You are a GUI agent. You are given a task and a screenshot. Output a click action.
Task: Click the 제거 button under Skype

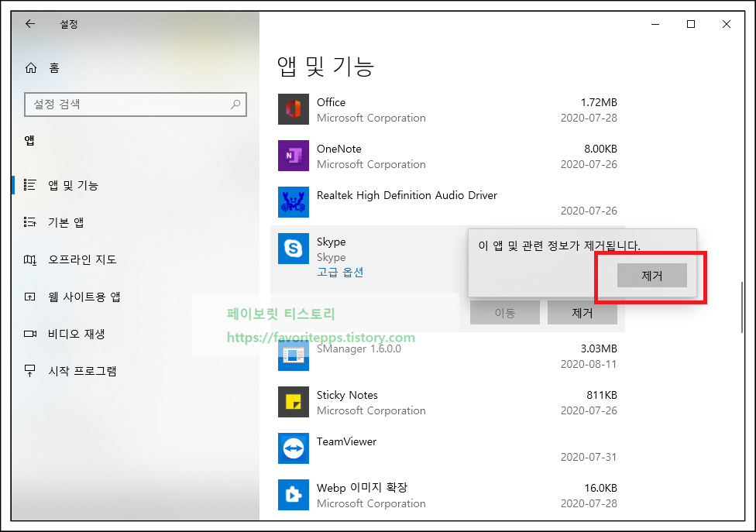point(582,313)
